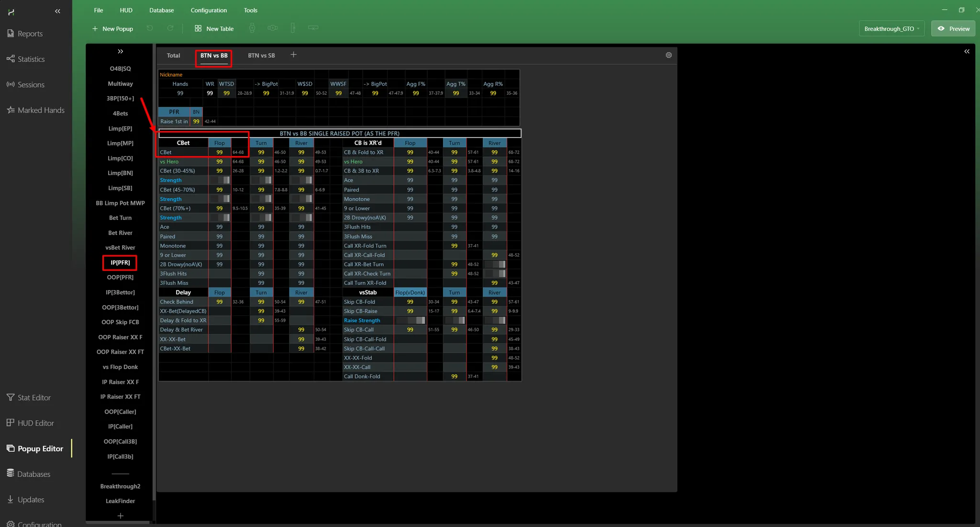Toggle the Preview eye button
The height and width of the screenshot is (527, 980).
[953, 29]
